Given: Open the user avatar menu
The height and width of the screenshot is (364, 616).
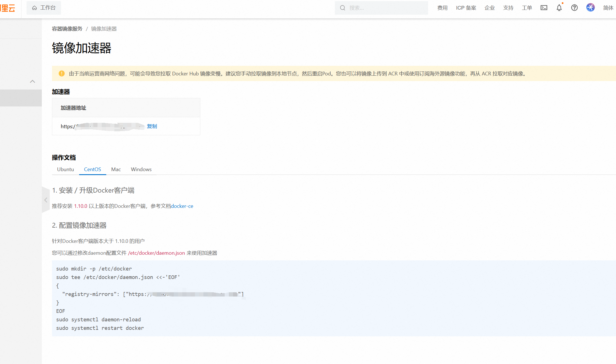Looking at the screenshot, I should [590, 8].
